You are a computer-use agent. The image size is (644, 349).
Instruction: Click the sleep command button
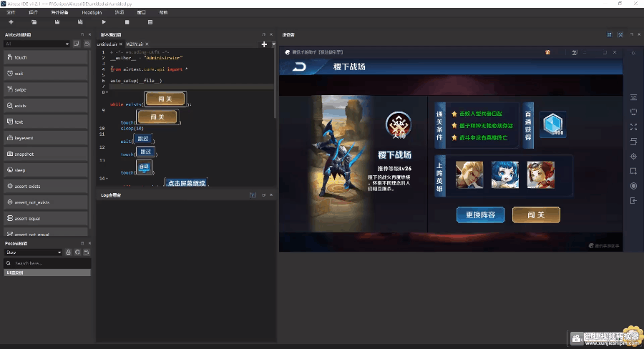pyautogui.click(x=46, y=170)
